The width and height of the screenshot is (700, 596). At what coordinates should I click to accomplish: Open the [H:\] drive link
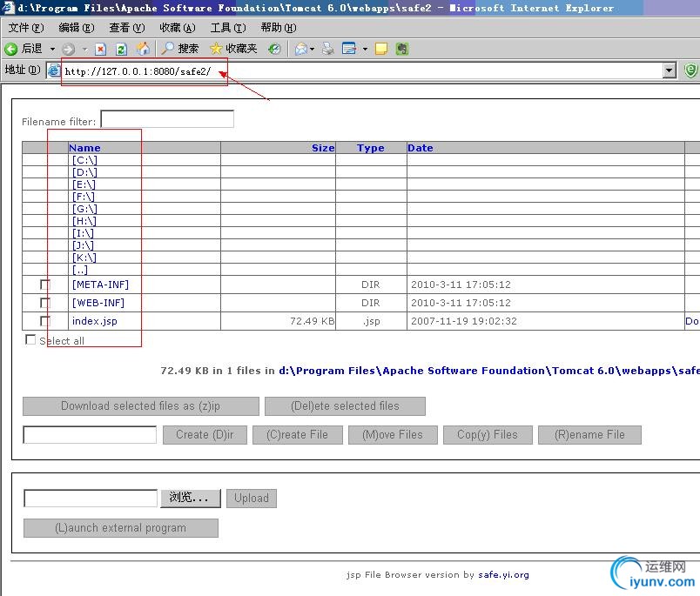coord(84,221)
